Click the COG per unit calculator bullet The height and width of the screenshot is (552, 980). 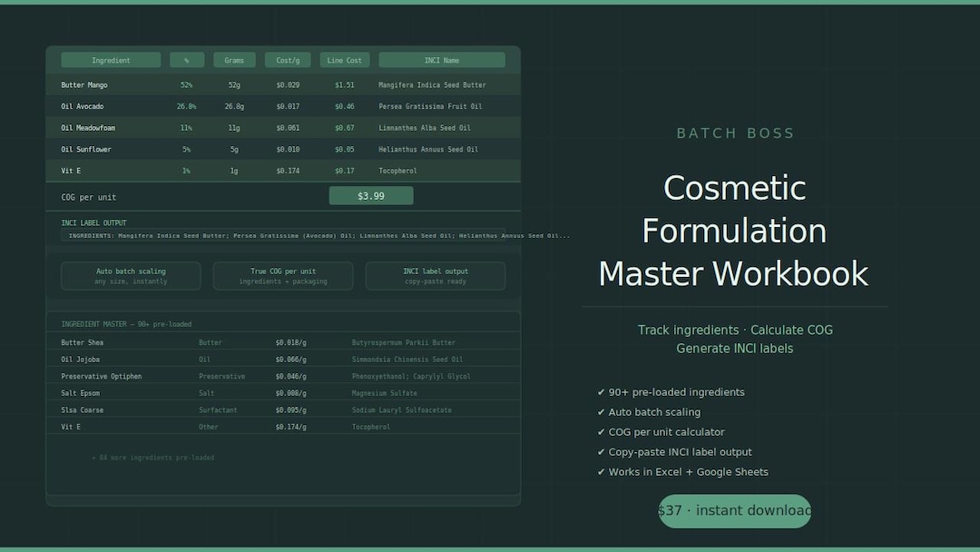[661, 432]
